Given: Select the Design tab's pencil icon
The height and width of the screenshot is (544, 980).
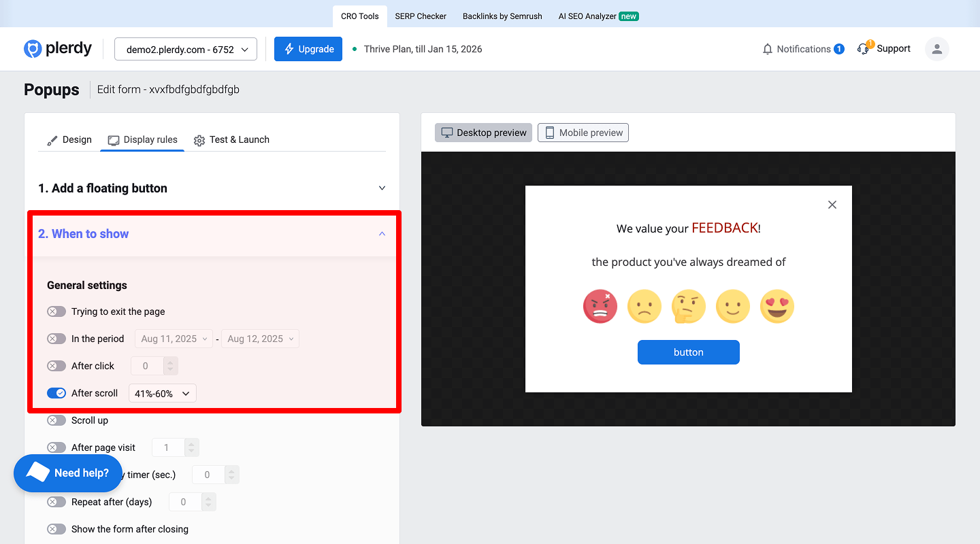Looking at the screenshot, I should coord(52,139).
